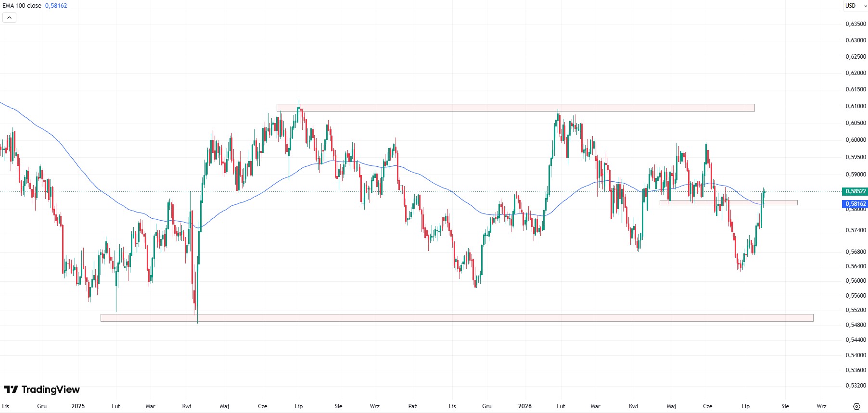This screenshot has height=413, width=868.
Task: Select the long upper resistance rectangle drawing
Action: pyautogui.click(x=515, y=108)
